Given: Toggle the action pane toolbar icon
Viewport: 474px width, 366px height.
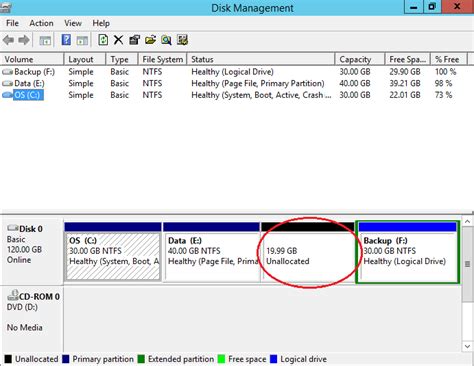Looking at the screenshot, I should coord(82,40).
